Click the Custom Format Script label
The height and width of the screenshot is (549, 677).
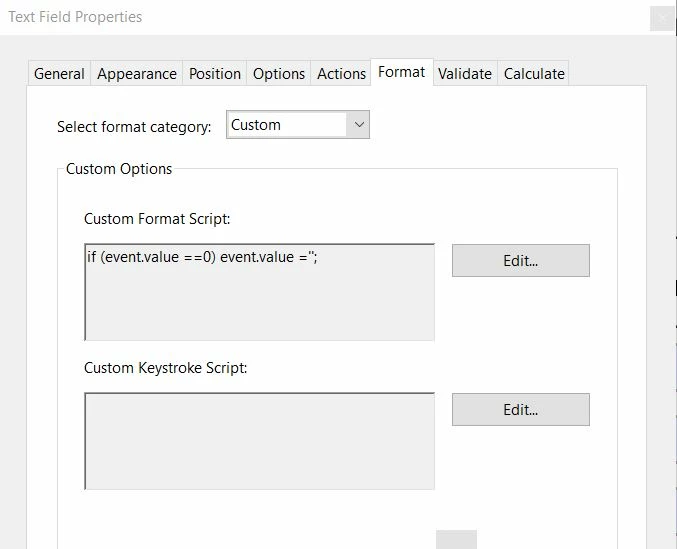coord(157,219)
